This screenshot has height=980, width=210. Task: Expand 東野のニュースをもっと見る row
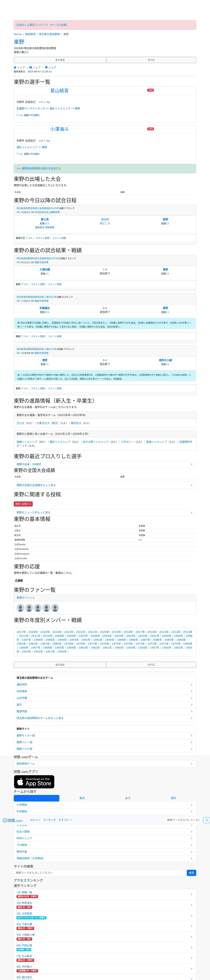pyautogui.click(x=105, y=512)
